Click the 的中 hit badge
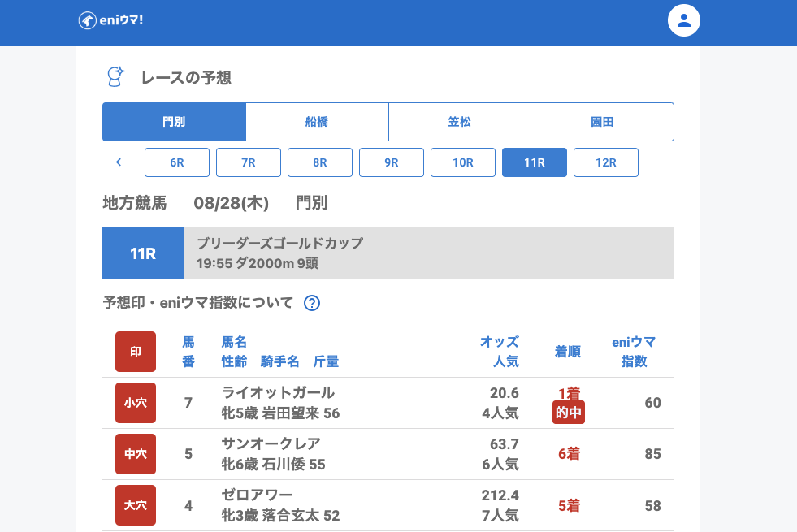Viewport: 797px width, 532px height. pos(569,413)
